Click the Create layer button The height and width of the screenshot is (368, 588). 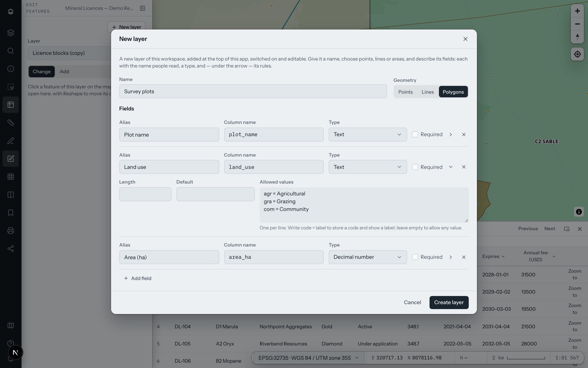[x=449, y=303]
